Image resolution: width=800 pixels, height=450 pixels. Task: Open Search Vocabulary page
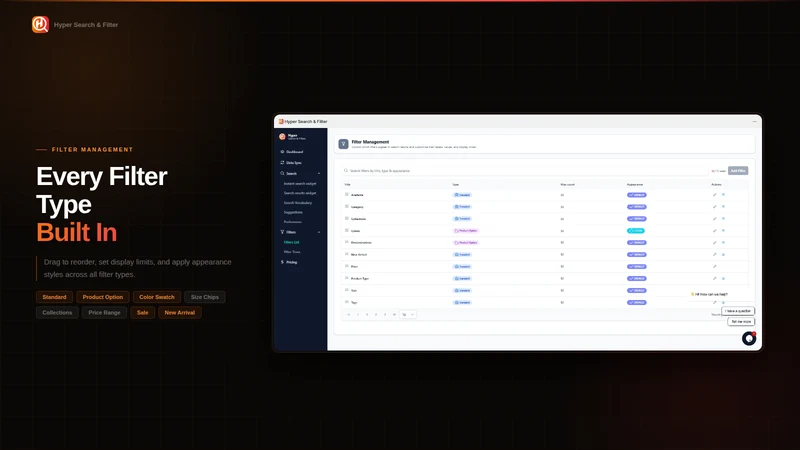[298, 203]
